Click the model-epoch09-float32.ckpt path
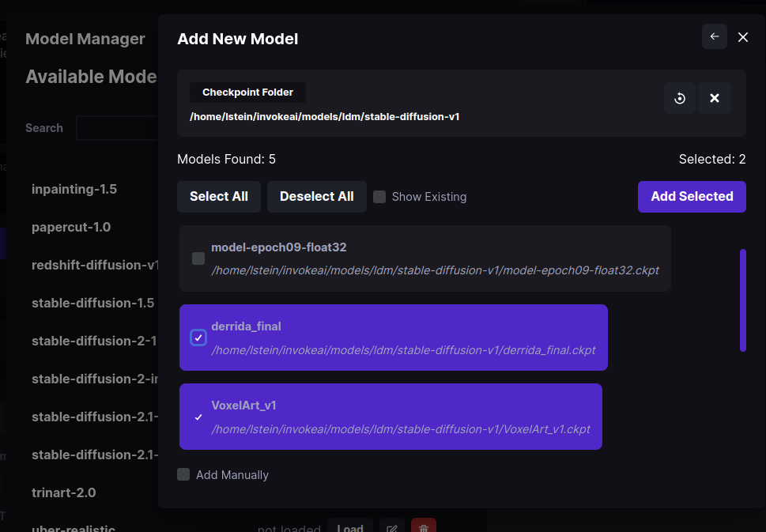 pyautogui.click(x=436, y=270)
